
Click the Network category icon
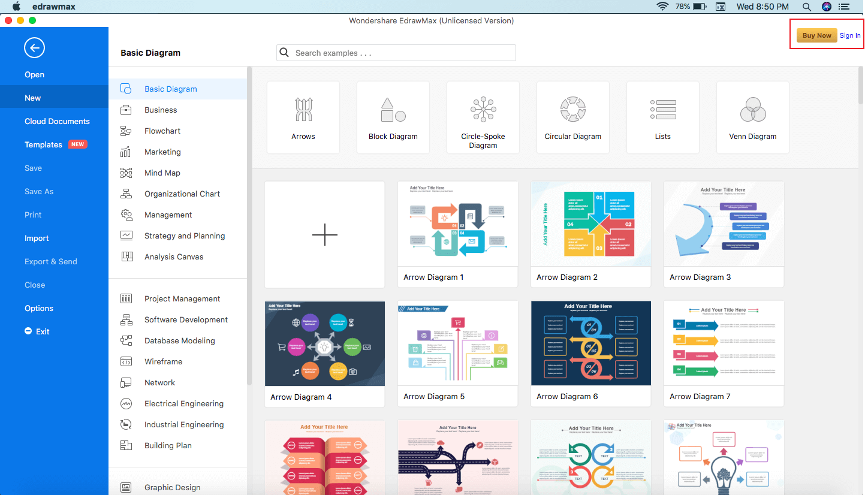point(126,382)
